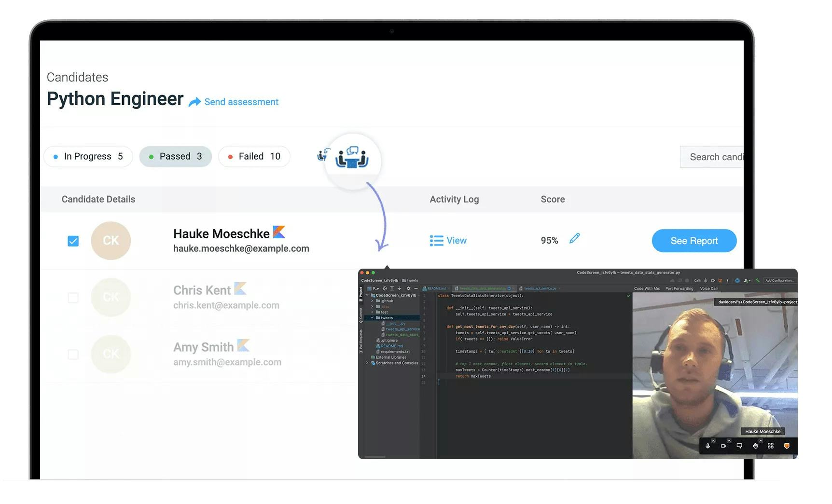832x504 pixels.
Task: Turn off the camera in call controls
Action: coord(723,446)
